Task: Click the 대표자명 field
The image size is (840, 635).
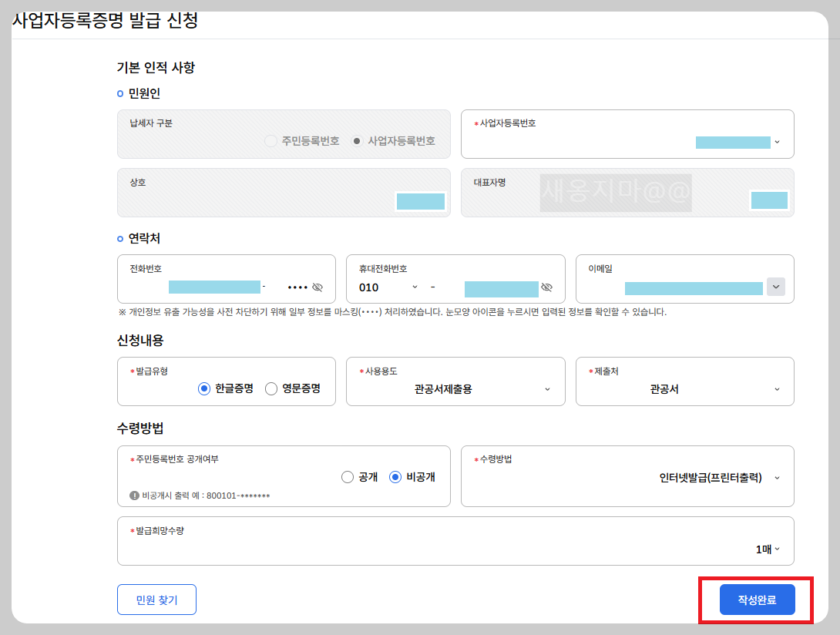Action: pos(627,193)
